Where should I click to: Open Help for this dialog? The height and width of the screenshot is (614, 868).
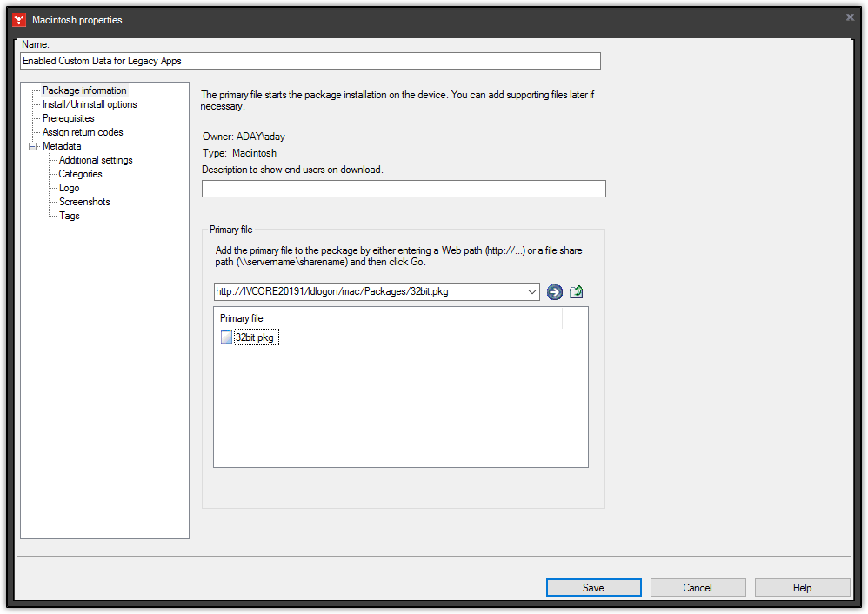802,587
